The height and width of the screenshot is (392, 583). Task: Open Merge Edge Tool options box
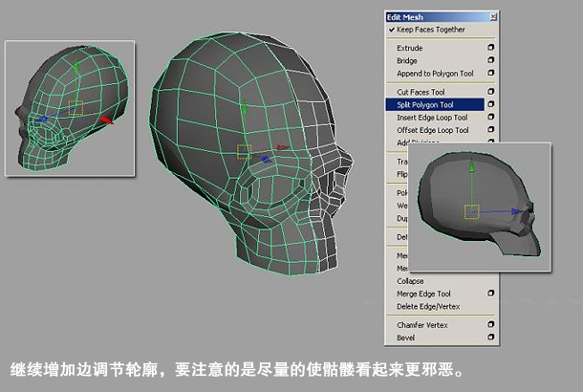(x=491, y=294)
